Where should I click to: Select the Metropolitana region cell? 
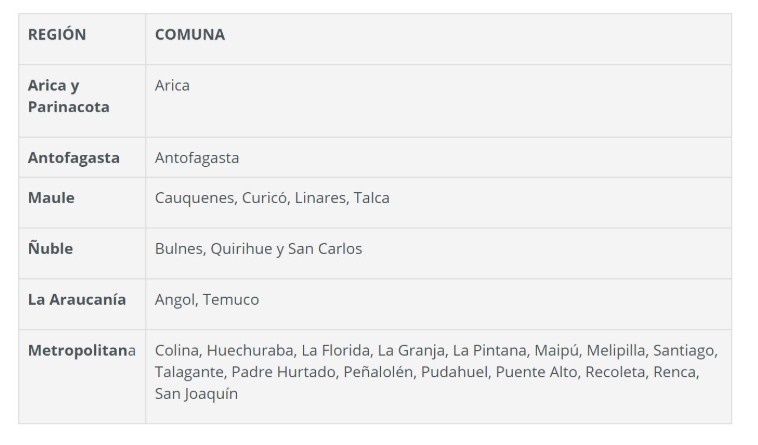tap(82, 351)
